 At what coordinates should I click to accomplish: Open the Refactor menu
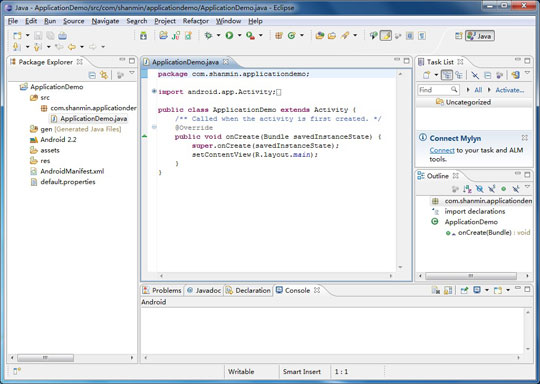click(196, 21)
